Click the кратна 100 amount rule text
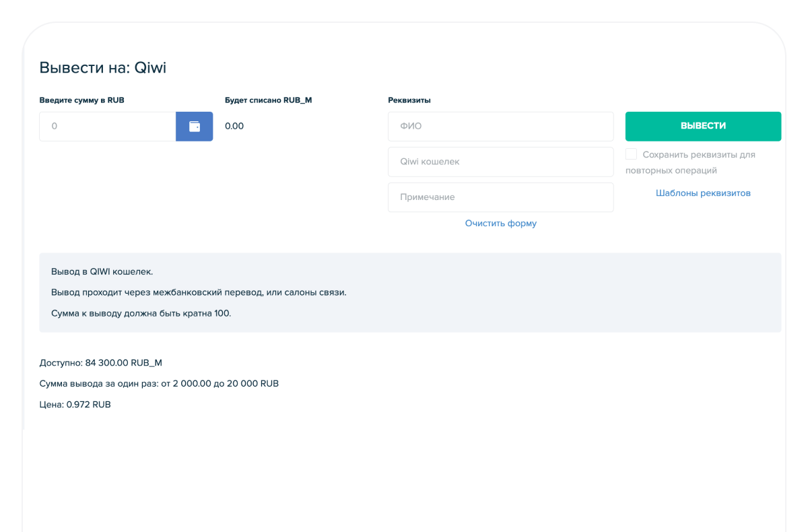The height and width of the screenshot is (532, 808). tap(141, 313)
